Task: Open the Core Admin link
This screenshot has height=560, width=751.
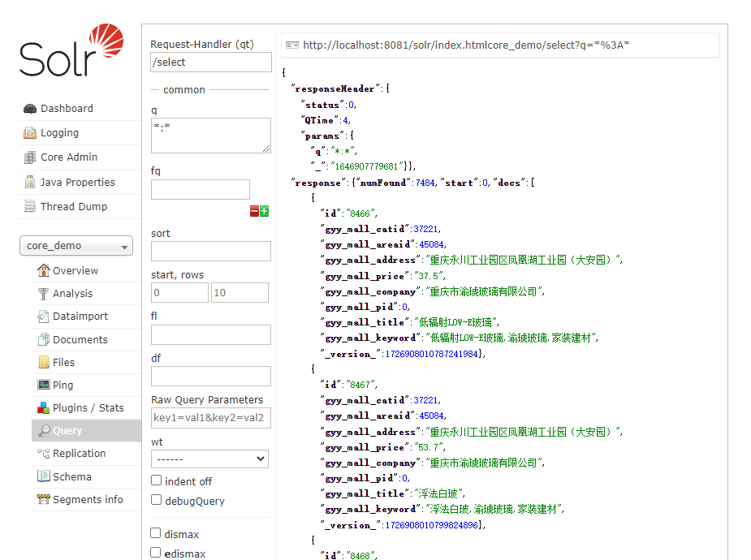Action: (x=69, y=157)
